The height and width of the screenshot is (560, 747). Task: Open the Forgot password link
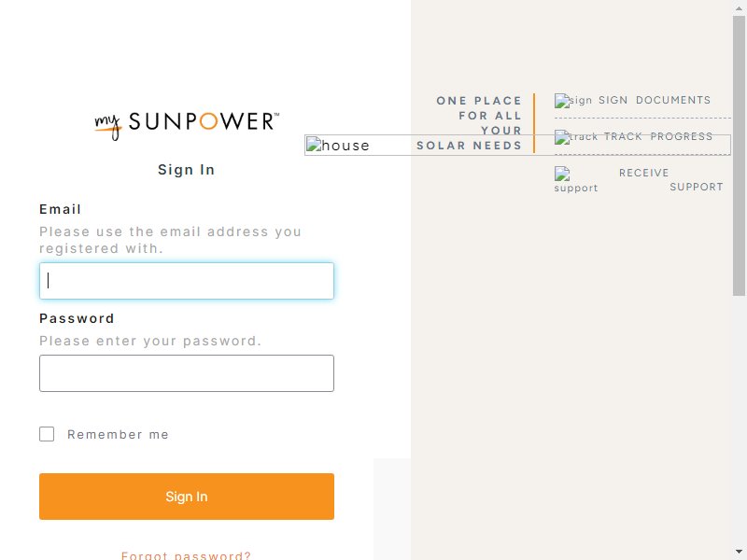click(186, 555)
